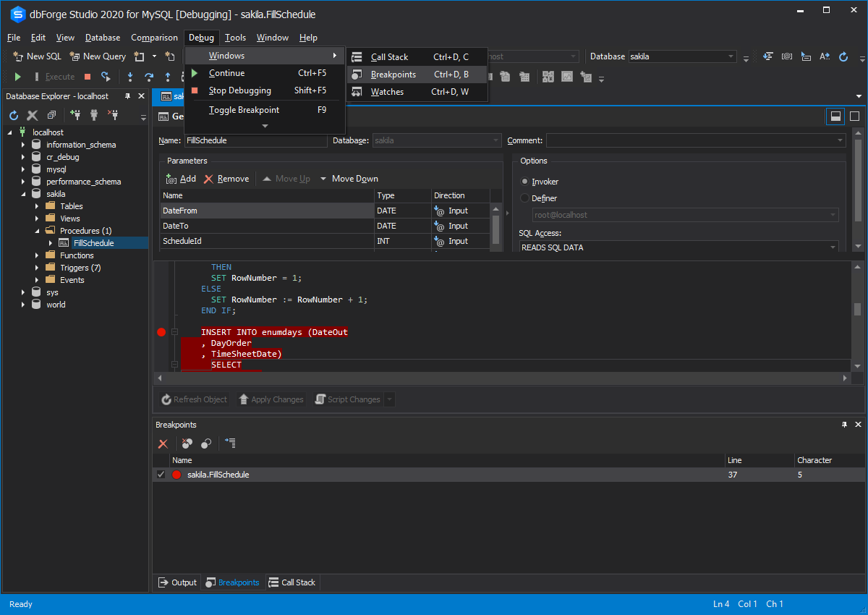Select the Definer radio button

click(525, 198)
